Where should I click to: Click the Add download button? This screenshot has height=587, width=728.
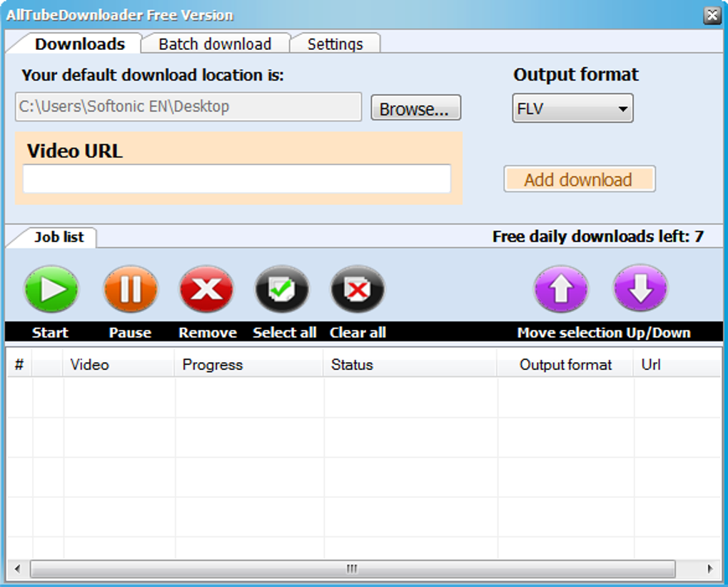click(x=579, y=179)
